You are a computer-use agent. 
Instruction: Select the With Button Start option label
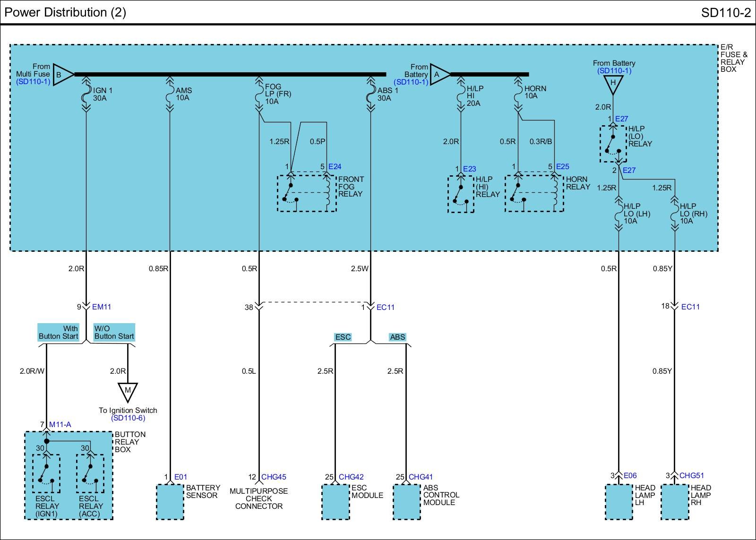59,333
